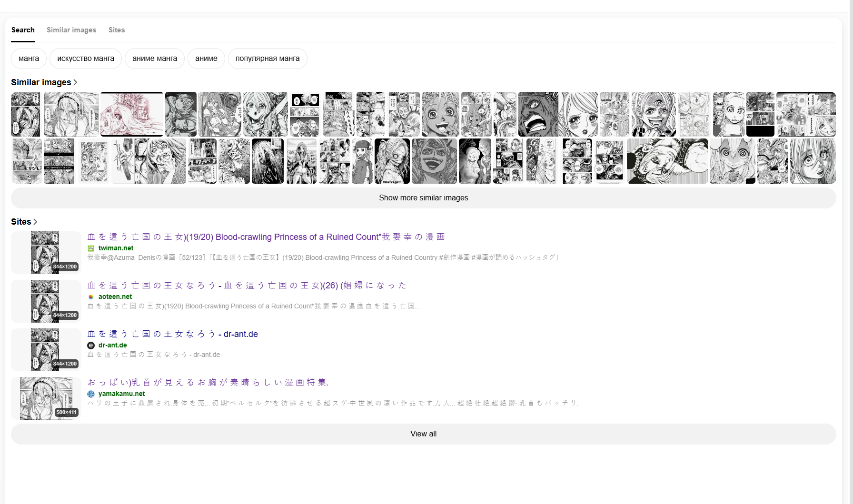Visit the dr-ant.de green domain link
Screen dimensions: 853x504
[x=113, y=345]
